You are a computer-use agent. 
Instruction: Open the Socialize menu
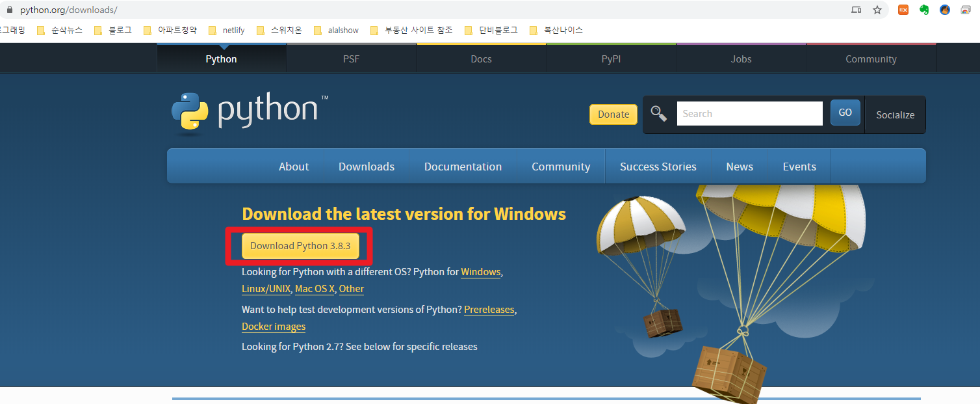coord(896,115)
